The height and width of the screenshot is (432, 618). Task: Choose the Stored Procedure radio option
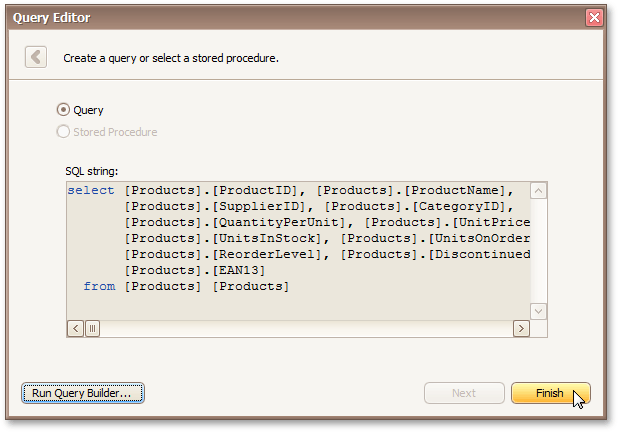(64, 132)
